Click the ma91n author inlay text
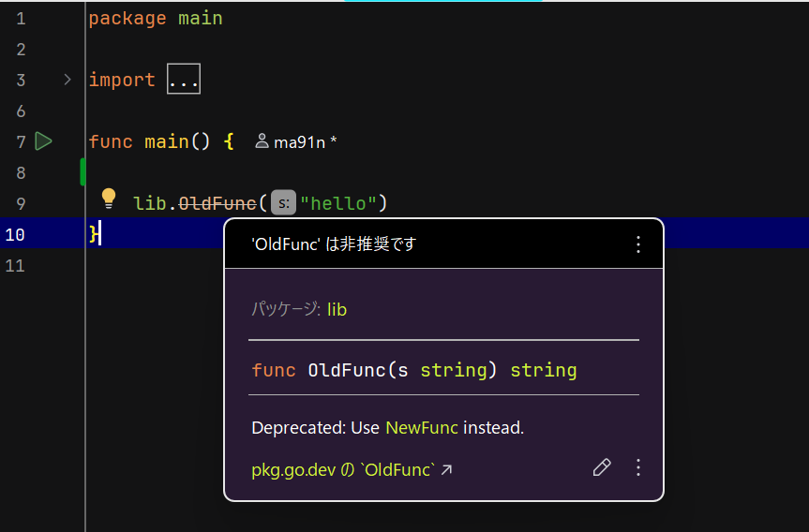The width and height of the screenshot is (809, 532). tap(300, 142)
